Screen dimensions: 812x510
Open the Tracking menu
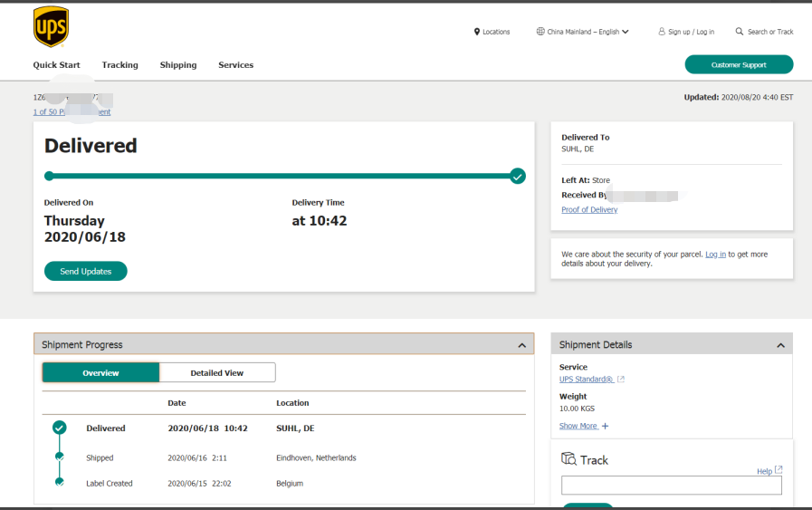pyautogui.click(x=119, y=65)
